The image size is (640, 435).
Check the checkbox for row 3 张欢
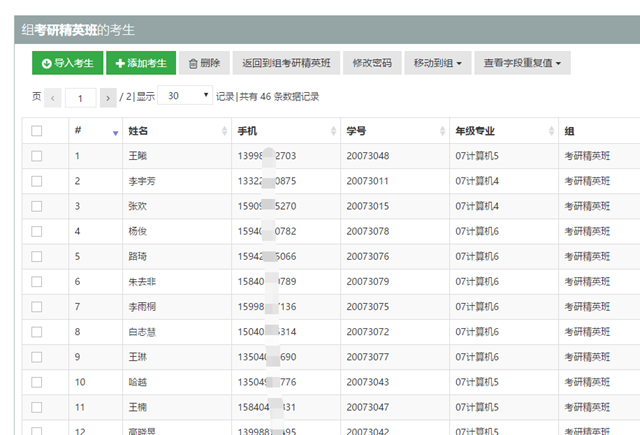click(37, 206)
